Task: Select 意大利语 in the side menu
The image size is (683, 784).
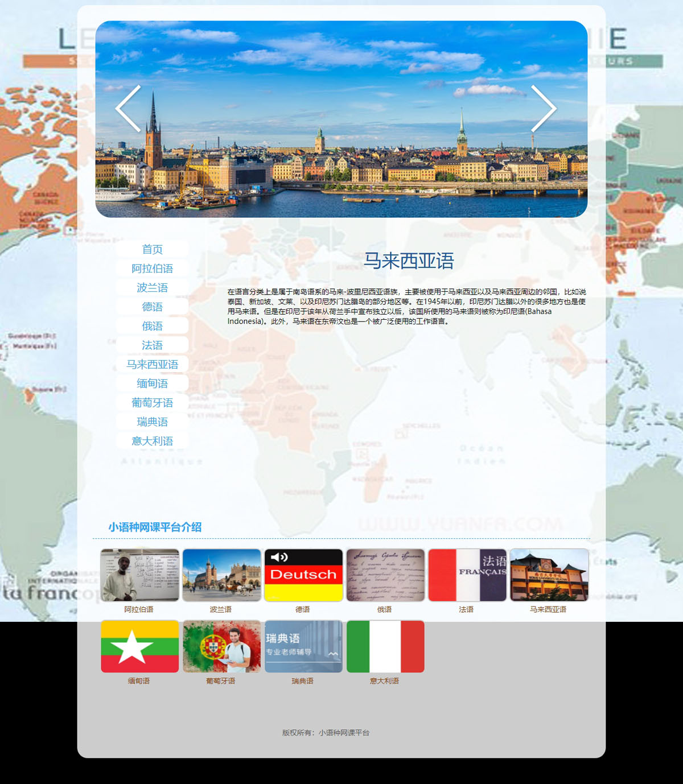Action: click(x=152, y=441)
